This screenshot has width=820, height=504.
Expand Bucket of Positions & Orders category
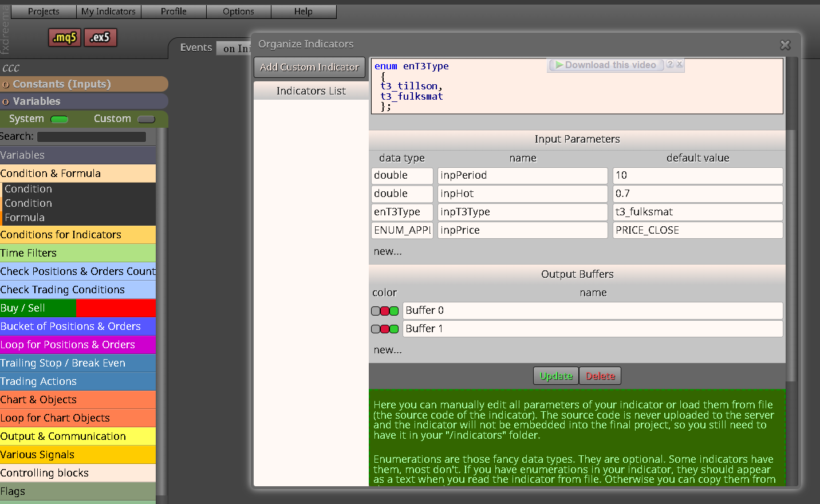click(x=78, y=326)
